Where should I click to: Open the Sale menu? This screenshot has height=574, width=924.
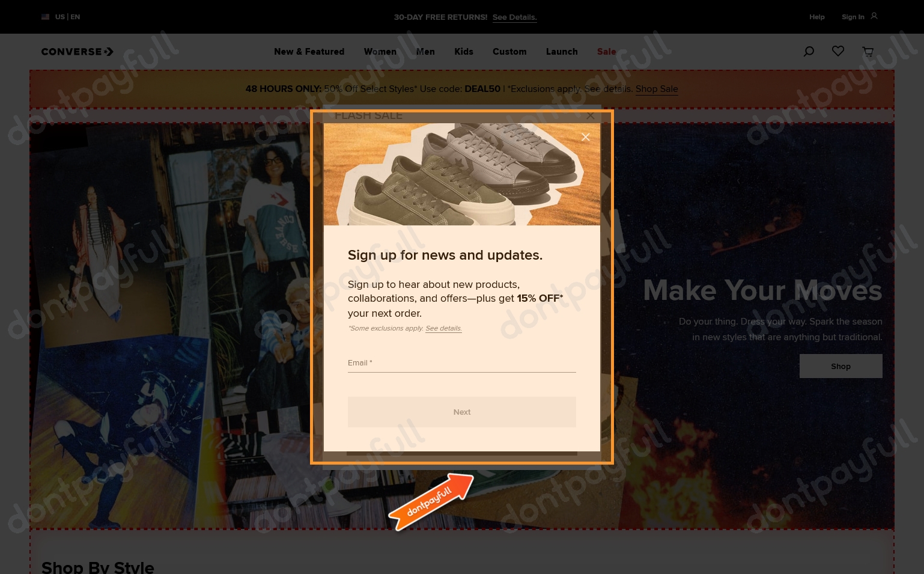(x=607, y=52)
